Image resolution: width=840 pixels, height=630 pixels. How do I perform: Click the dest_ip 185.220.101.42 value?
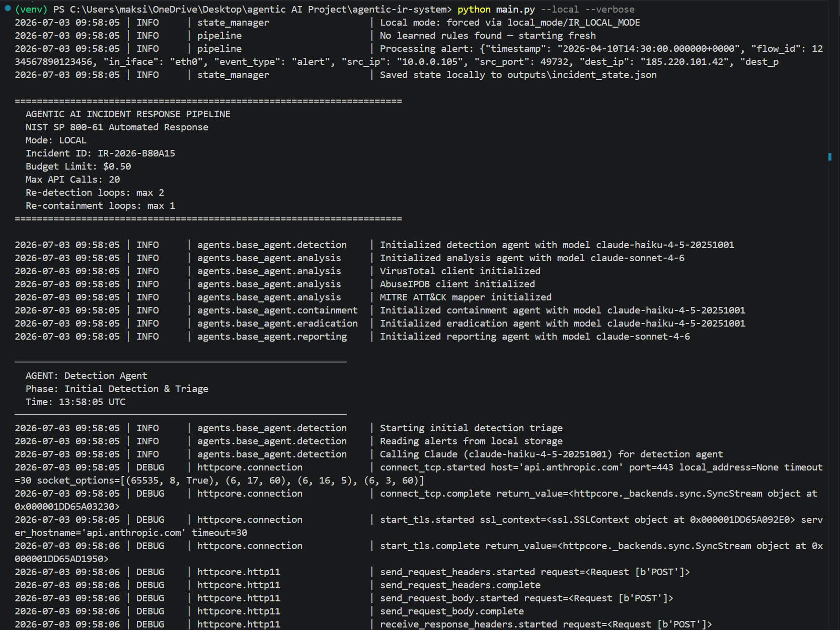(685, 62)
